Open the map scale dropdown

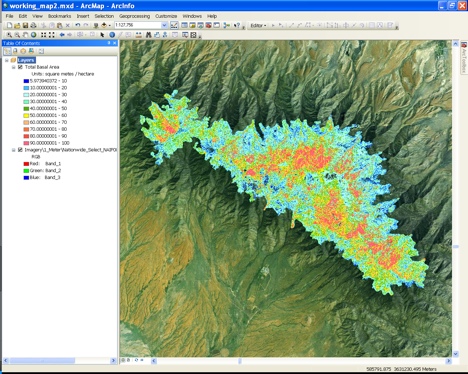pos(164,25)
